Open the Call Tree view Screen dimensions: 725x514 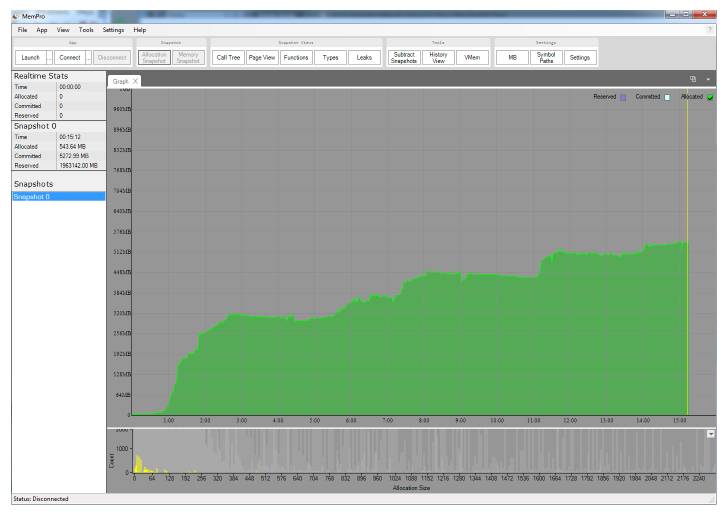click(x=228, y=58)
